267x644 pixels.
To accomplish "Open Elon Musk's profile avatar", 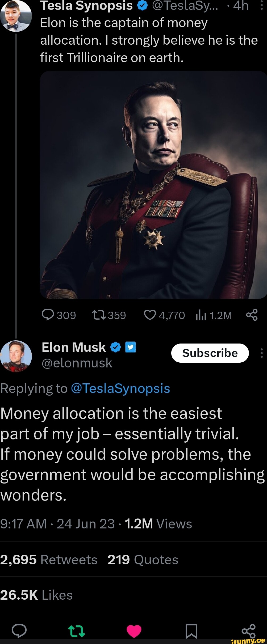I will [x=16, y=356].
